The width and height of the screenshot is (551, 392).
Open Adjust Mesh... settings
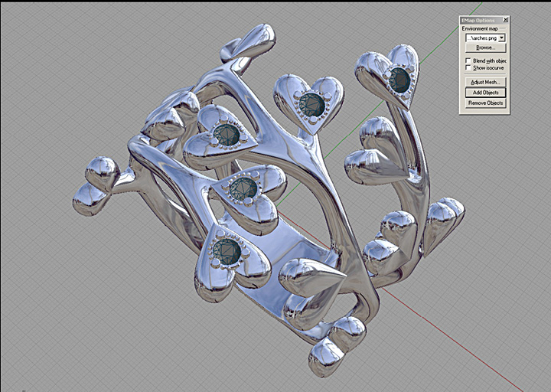(x=485, y=82)
